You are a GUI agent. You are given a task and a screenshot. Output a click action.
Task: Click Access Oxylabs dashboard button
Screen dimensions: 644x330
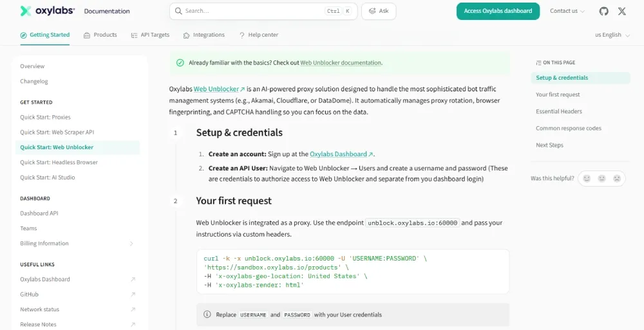click(x=498, y=11)
